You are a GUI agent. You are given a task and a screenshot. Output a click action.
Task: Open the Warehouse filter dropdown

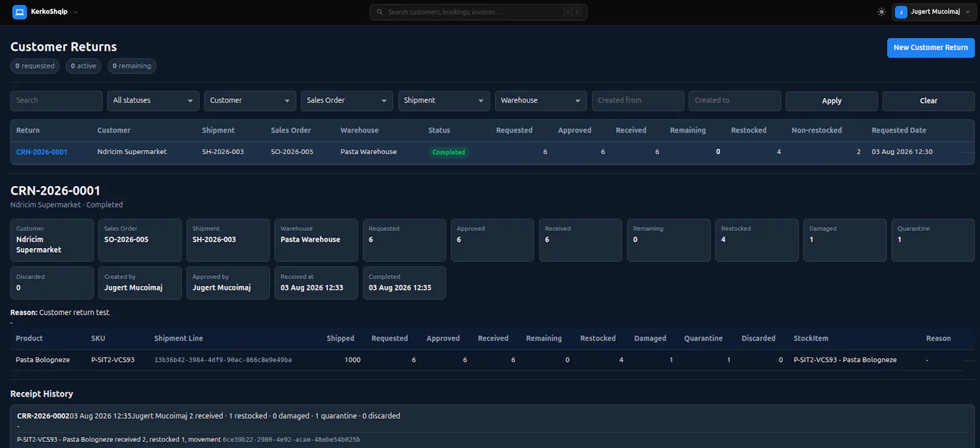click(541, 100)
